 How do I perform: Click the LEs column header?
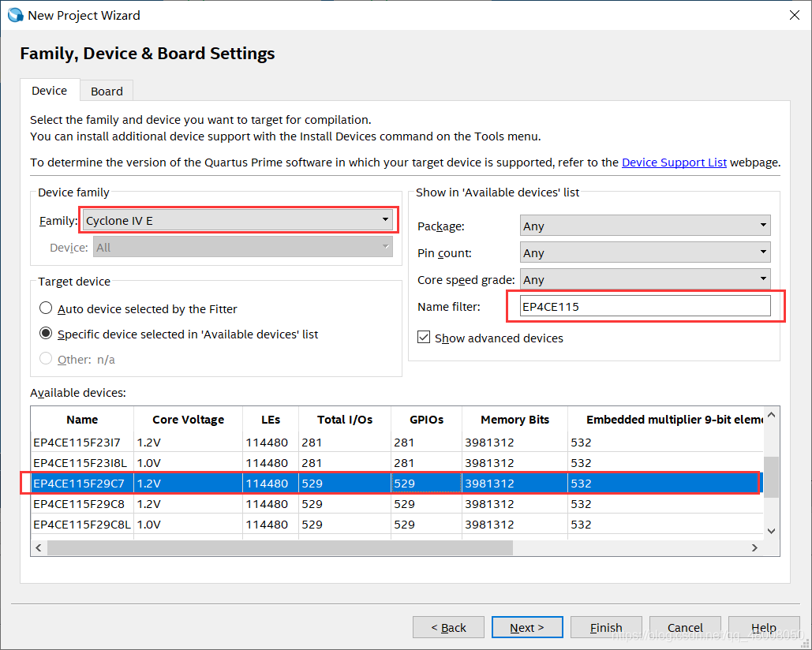tap(271, 420)
